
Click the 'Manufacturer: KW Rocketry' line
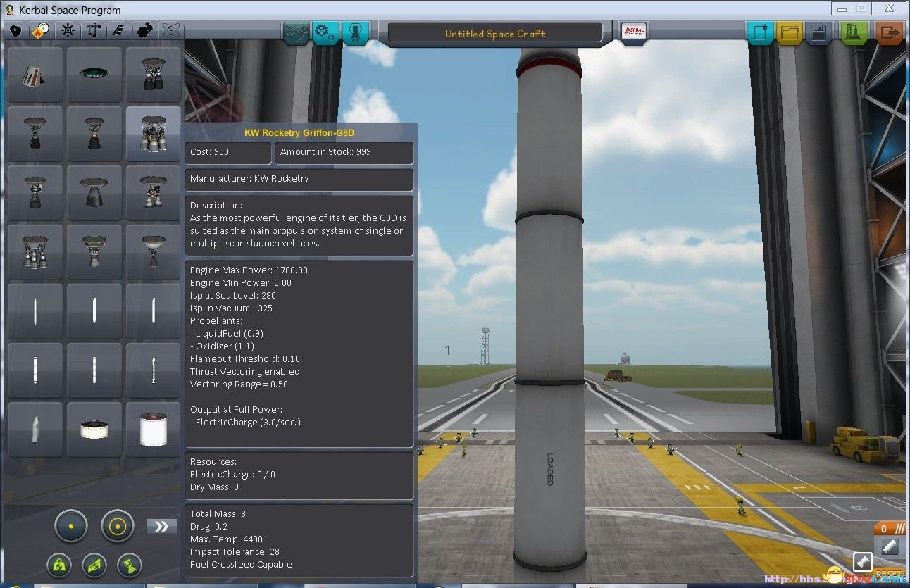pyautogui.click(x=299, y=179)
